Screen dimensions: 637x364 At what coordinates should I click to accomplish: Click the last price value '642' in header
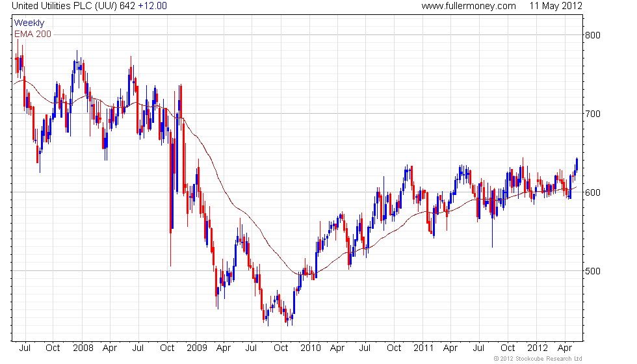pos(127,6)
